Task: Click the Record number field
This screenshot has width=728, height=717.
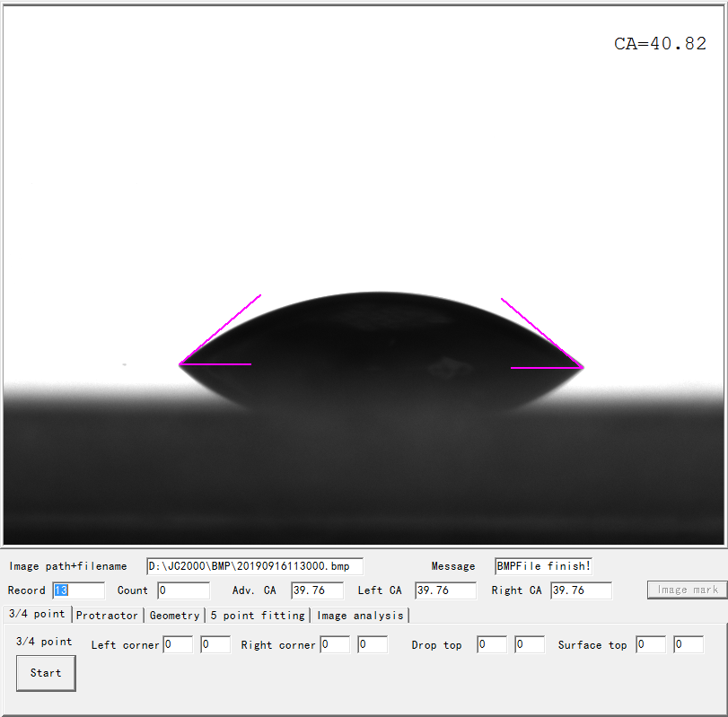Action: (78, 590)
